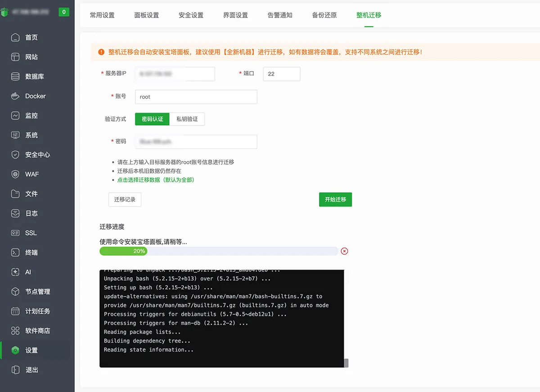Click the terminal log scrollbar thumb
The image size is (540, 392).
(346, 363)
